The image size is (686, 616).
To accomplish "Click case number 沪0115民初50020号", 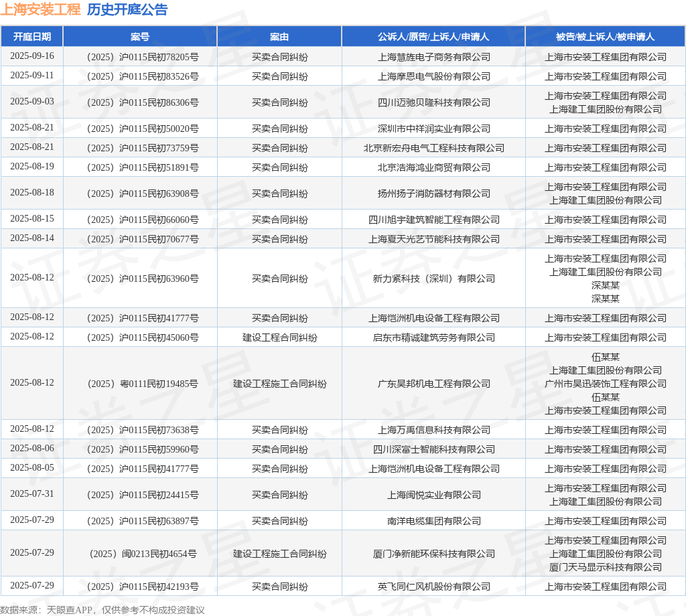I will [x=143, y=129].
